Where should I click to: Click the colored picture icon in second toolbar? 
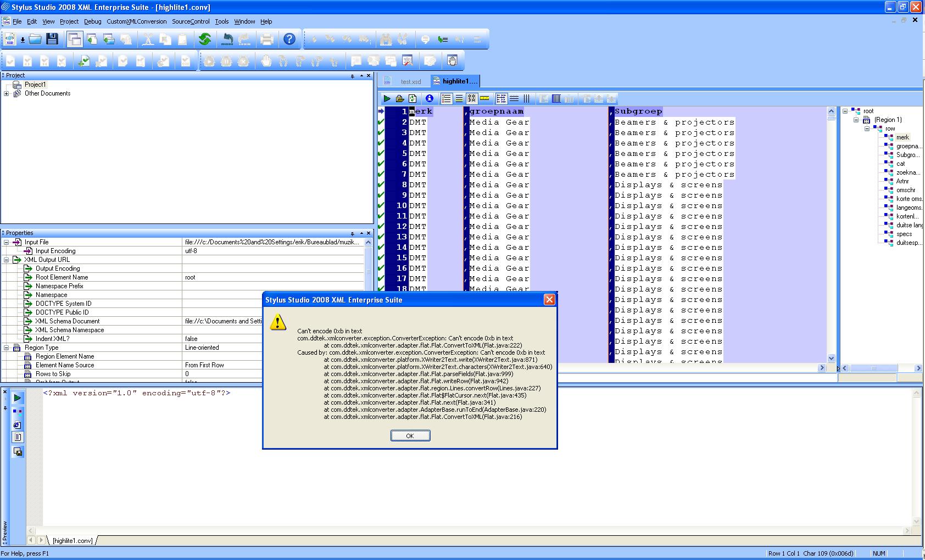click(x=408, y=60)
